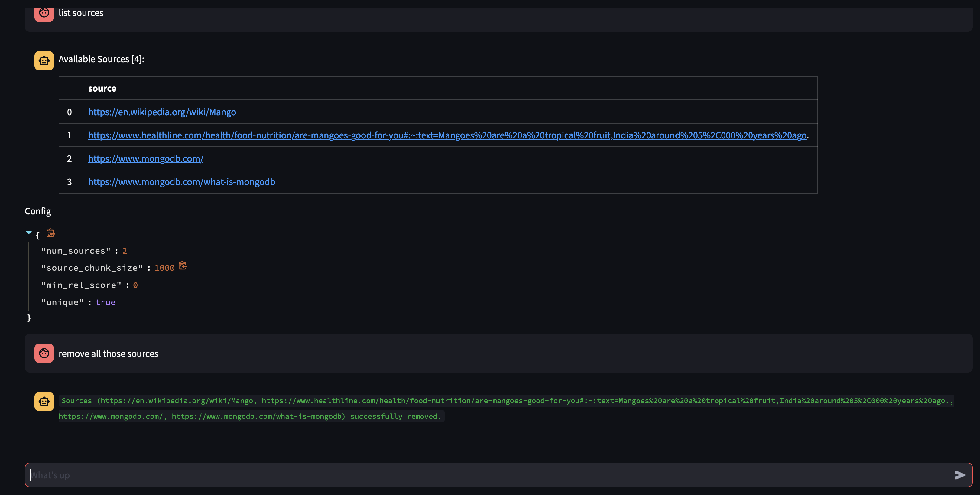Open the what-is-mongodb source link
Screen dimensions: 980x495
181,182
